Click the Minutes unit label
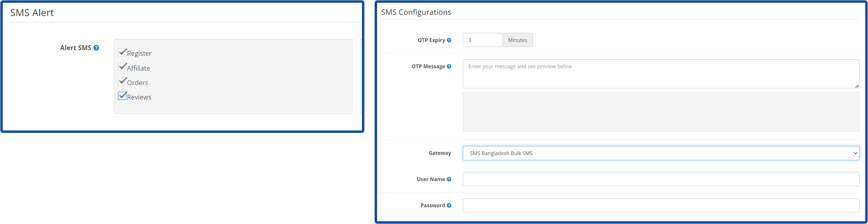This screenshot has width=868, height=224. pyautogui.click(x=518, y=40)
